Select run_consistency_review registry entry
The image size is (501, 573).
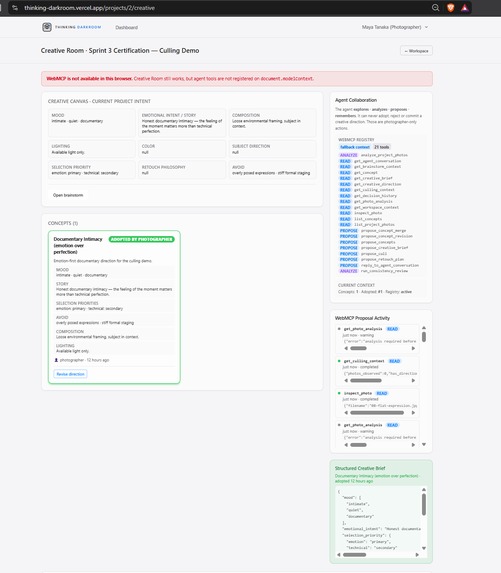click(x=384, y=271)
